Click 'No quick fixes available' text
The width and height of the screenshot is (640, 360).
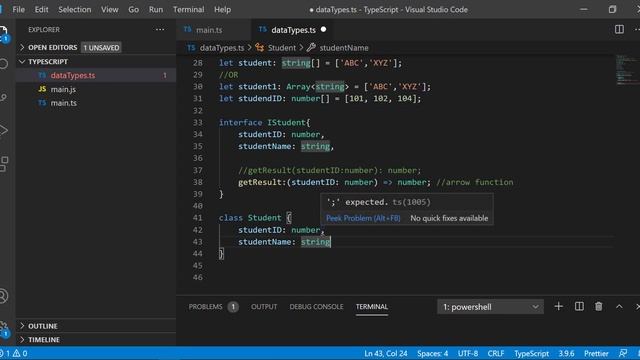(x=449, y=218)
